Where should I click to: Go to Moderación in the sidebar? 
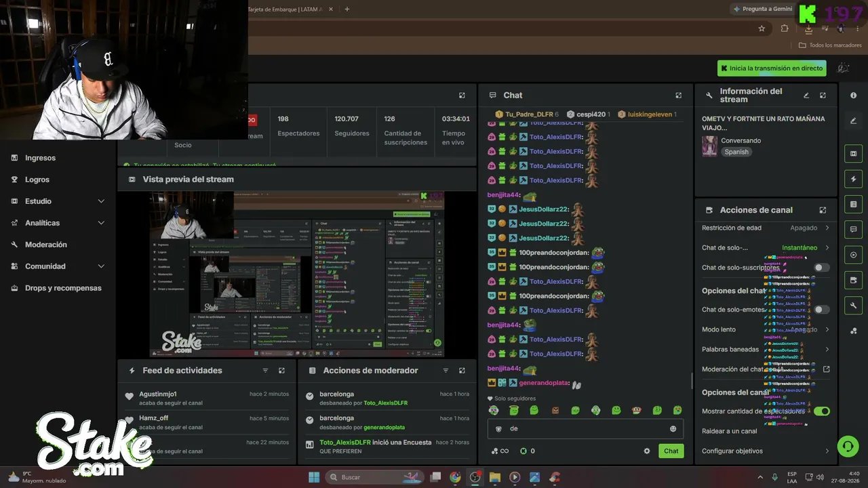pyautogui.click(x=45, y=245)
